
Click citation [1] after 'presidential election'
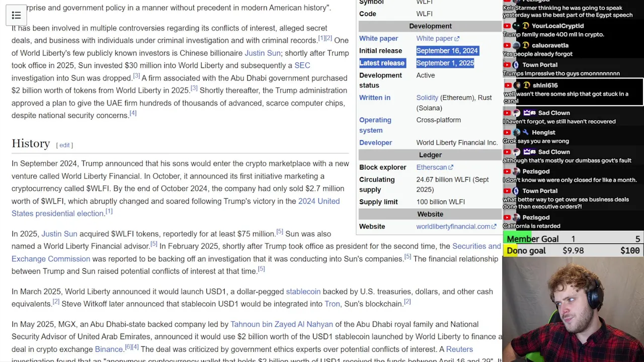pyautogui.click(x=109, y=211)
